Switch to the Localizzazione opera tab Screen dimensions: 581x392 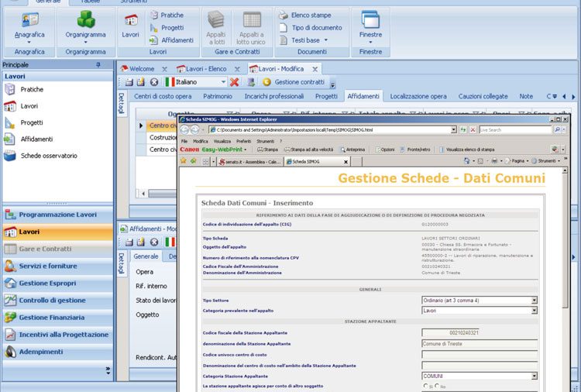[418, 97]
